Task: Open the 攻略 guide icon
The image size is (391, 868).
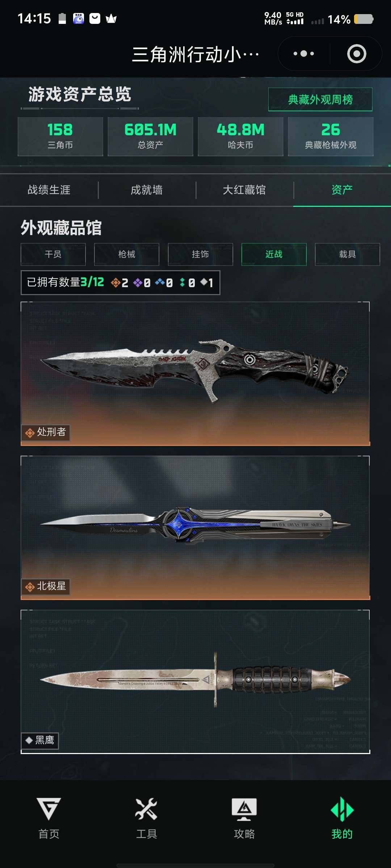Action: click(244, 809)
